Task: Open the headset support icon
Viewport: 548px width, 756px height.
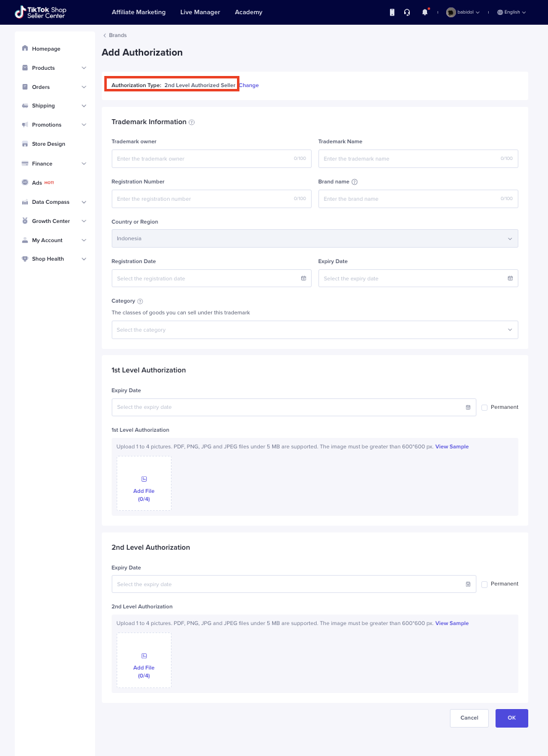Action: pos(407,12)
